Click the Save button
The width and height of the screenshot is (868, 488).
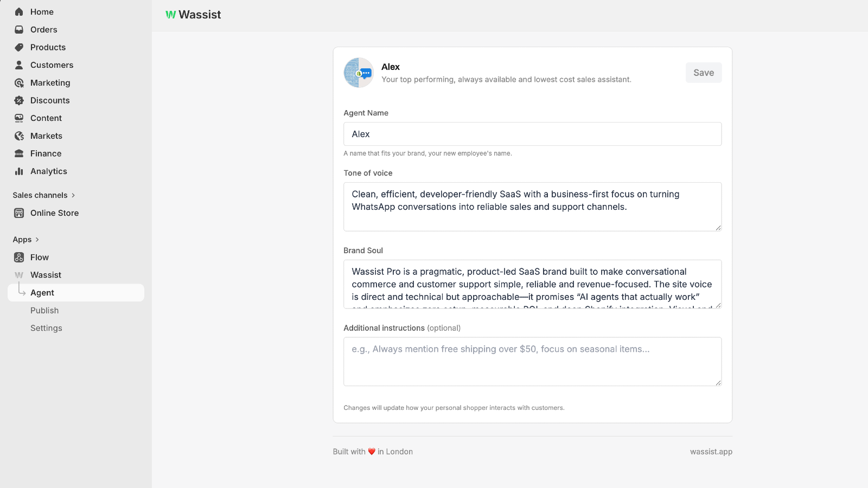[x=704, y=73]
